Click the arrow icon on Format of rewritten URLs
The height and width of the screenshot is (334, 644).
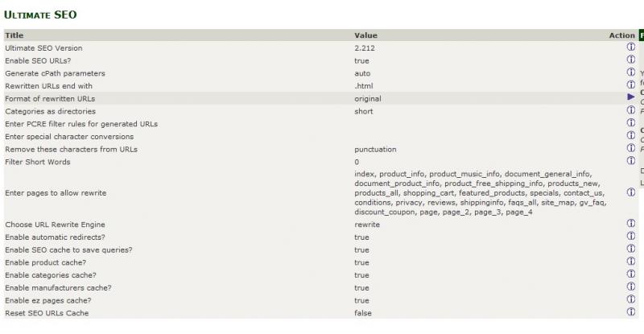coord(631,97)
